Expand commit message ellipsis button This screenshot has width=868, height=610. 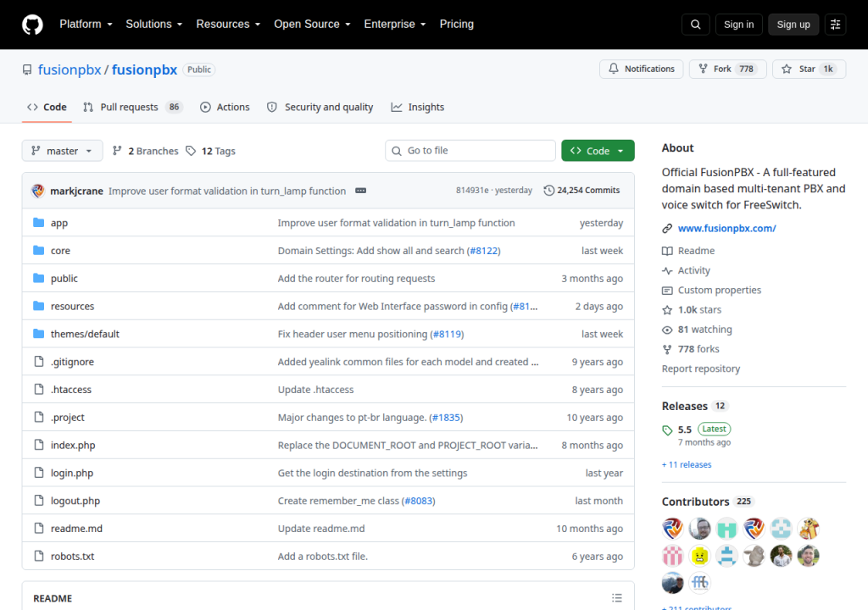pyautogui.click(x=360, y=191)
